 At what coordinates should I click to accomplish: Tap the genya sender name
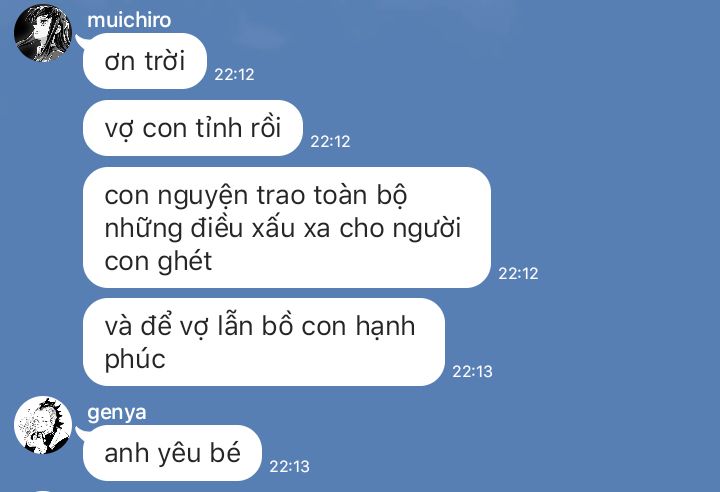(117, 413)
